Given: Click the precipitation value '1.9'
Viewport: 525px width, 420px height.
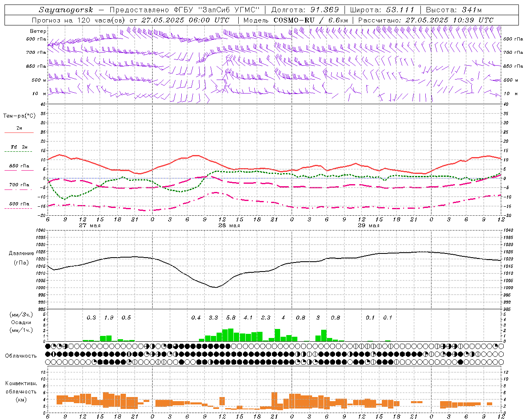Looking at the screenshot, I should [x=109, y=317].
